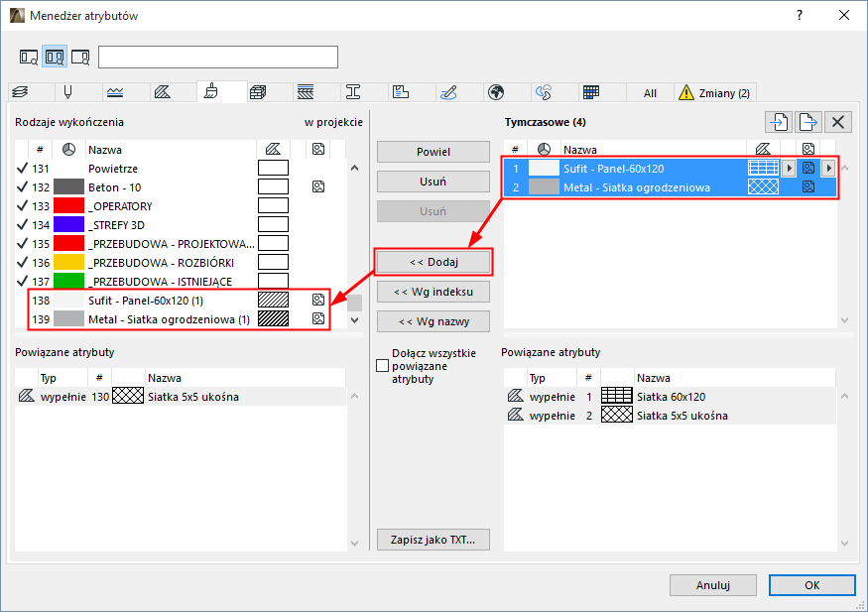The height and width of the screenshot is (612, 868).
Task: Sort project list by the # column header
Action: [x=40, y=150]
